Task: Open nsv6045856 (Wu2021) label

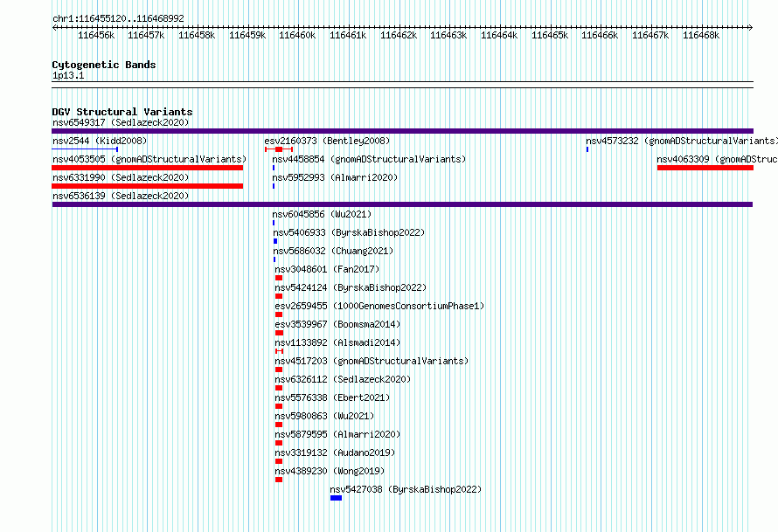Action: 322,214
